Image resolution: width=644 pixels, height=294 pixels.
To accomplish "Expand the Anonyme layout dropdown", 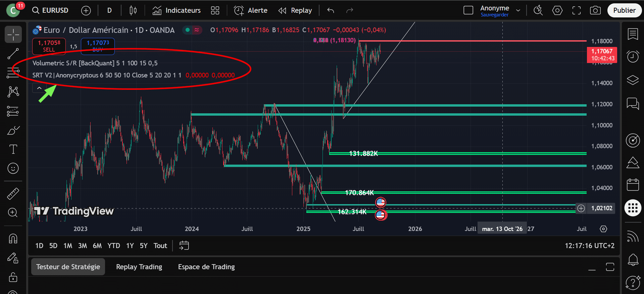I will (x=518, y=10).
